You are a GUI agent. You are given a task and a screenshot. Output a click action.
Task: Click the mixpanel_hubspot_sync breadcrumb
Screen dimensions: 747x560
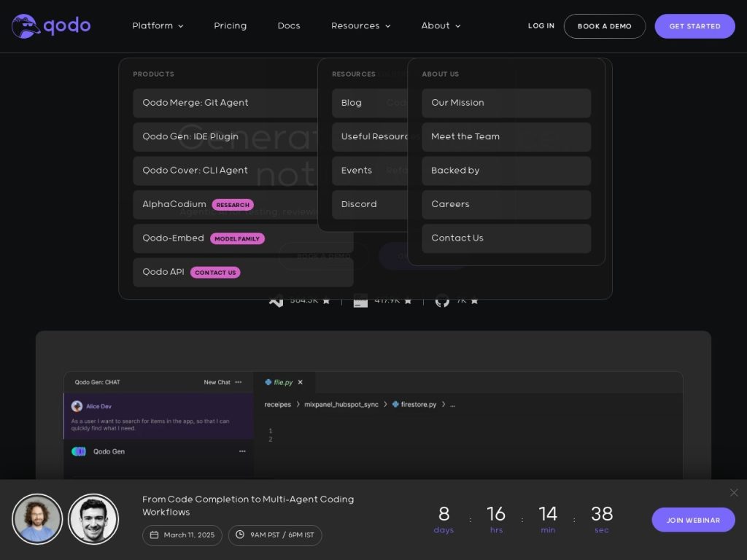pyautogui.click(x=341, y=404)
